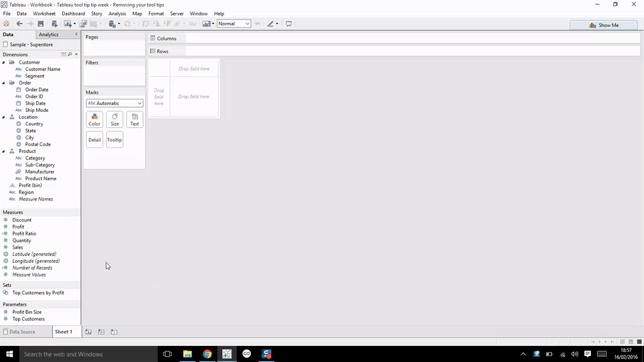Click the volume speaker tray icon
The width and height of the screenshot is (644, 362).
pos(575,354)
